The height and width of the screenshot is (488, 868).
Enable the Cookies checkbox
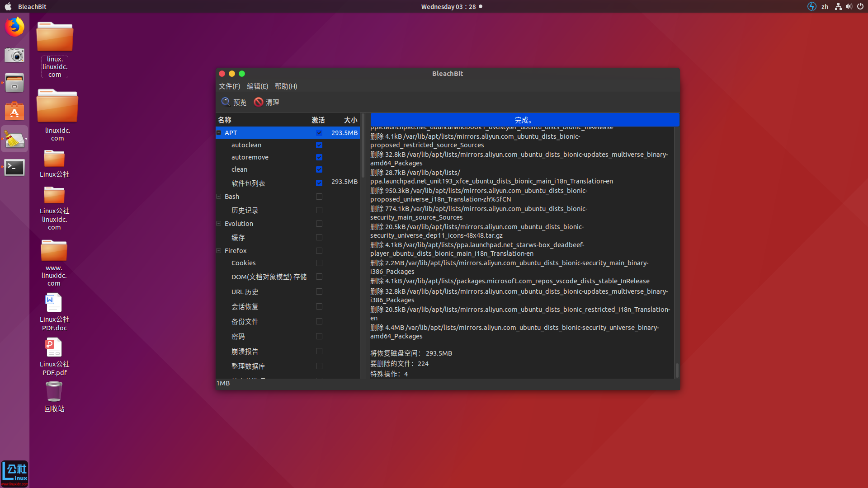tap(319, 263)
